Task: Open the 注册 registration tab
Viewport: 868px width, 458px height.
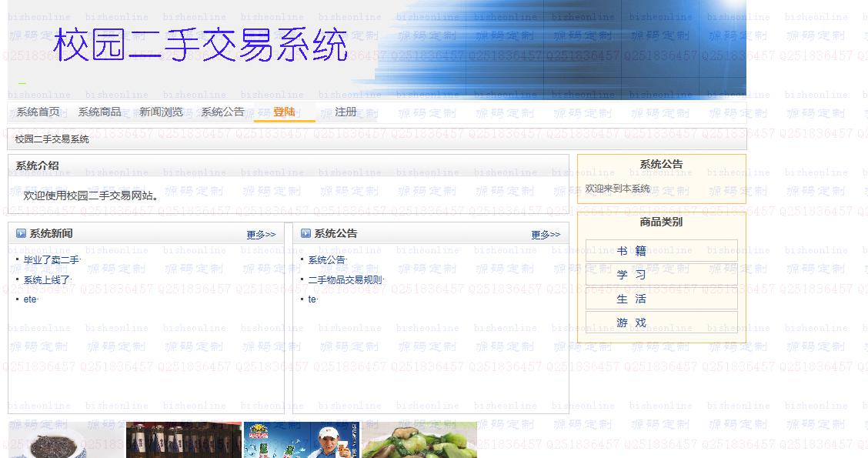Action: 346,112
